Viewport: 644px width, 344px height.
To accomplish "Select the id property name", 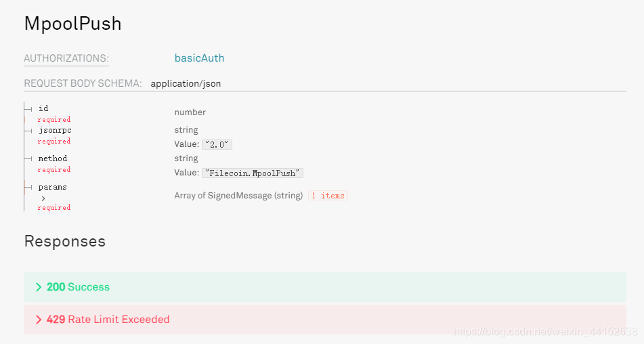I will (43, 108).
